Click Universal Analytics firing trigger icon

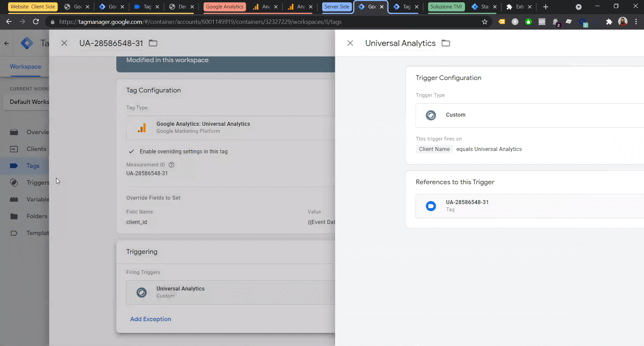click(x=142, y=293)
